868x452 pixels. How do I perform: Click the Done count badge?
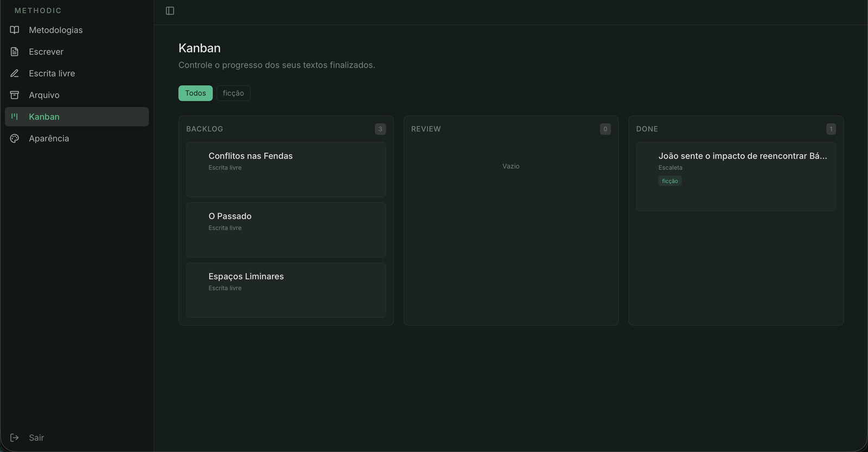pyautogui.click(x=831, y=129)
